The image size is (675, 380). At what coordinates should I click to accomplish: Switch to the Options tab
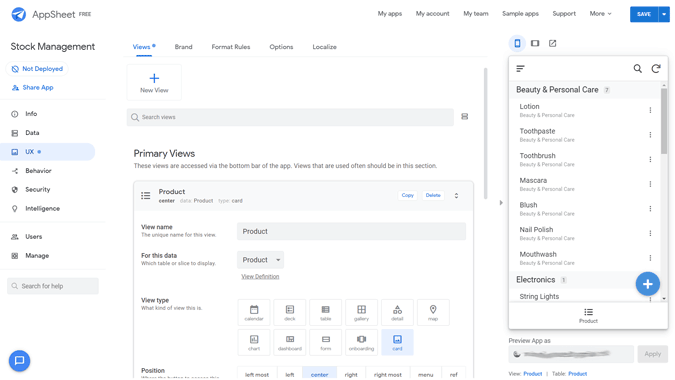281,47
